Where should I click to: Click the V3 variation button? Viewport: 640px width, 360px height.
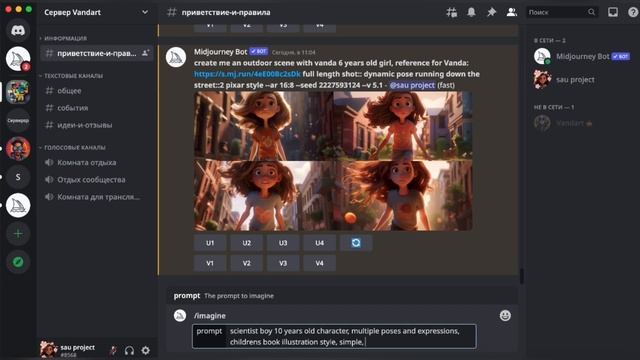coord(283,263)
